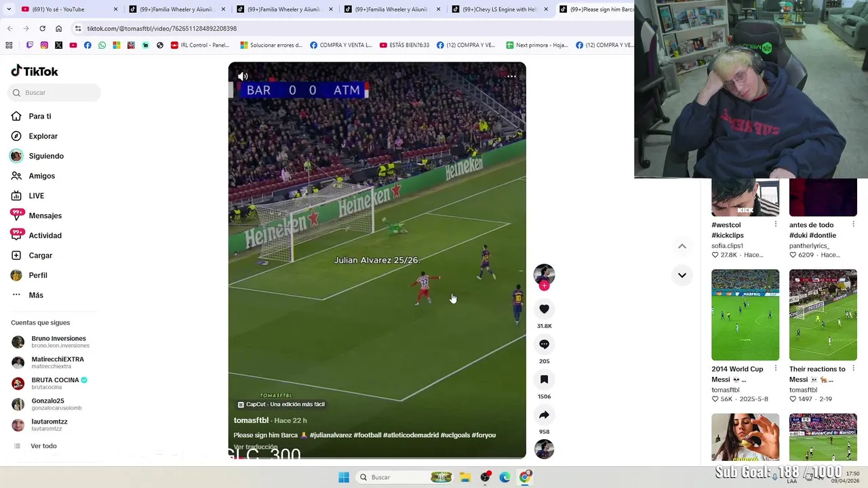The width and height of the screenshot is (868, 488).
Task: Open the Twitch bookmark icon
Action: 30,45
